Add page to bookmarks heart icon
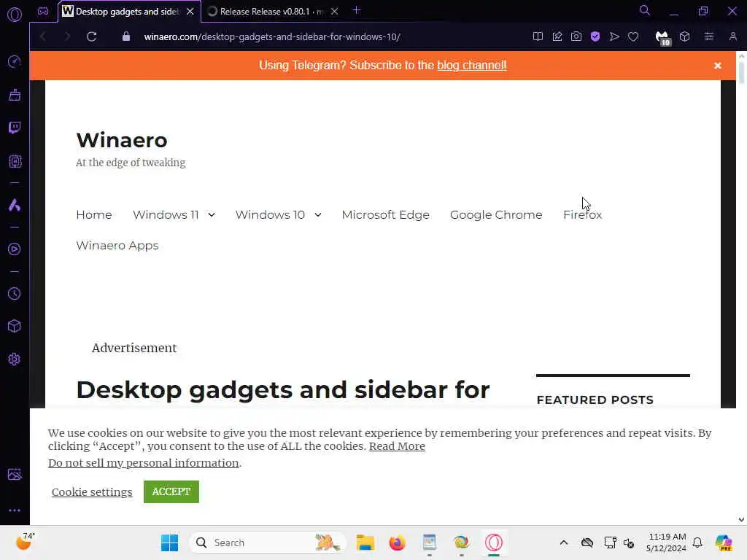 (x=633, y=36)
